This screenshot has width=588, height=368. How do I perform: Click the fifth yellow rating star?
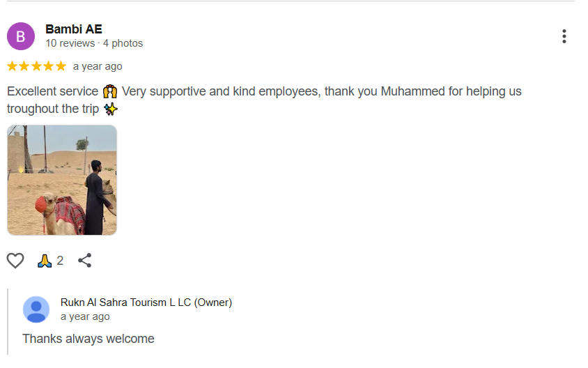coord(61,66)
